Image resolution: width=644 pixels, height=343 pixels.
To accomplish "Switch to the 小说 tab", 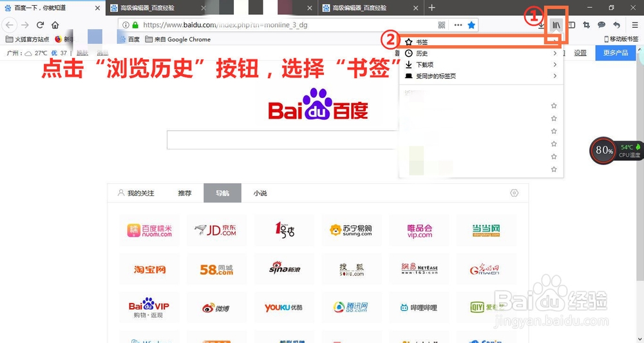I will [260, 193].
